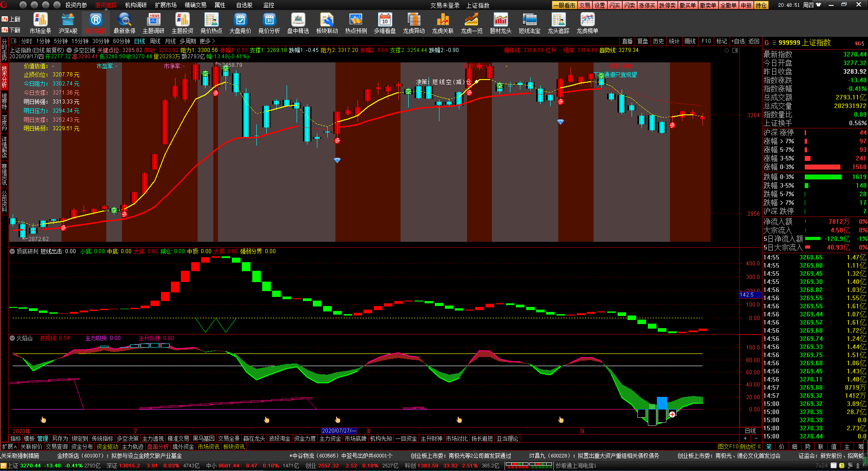The width and height of the screenshot is (868, 471).
Task: Open the 盘中精选 chart icon
Action: [x=298, y=23]
